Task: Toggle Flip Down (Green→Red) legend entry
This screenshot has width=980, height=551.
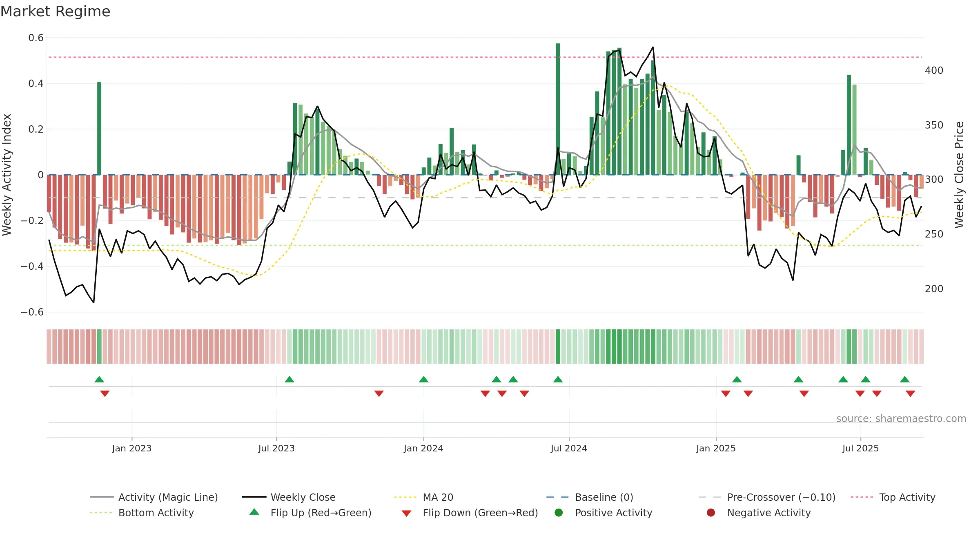Action: click(x=470, y=513)
